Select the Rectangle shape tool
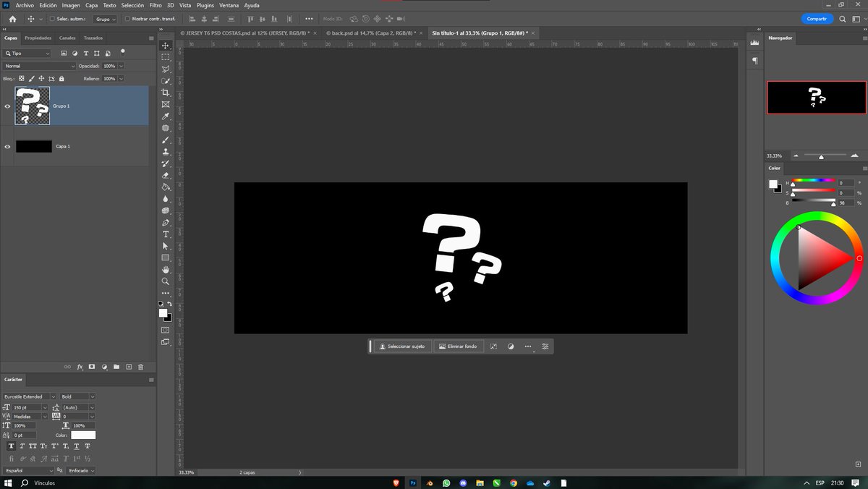868x489 pixels. [166, 258]
